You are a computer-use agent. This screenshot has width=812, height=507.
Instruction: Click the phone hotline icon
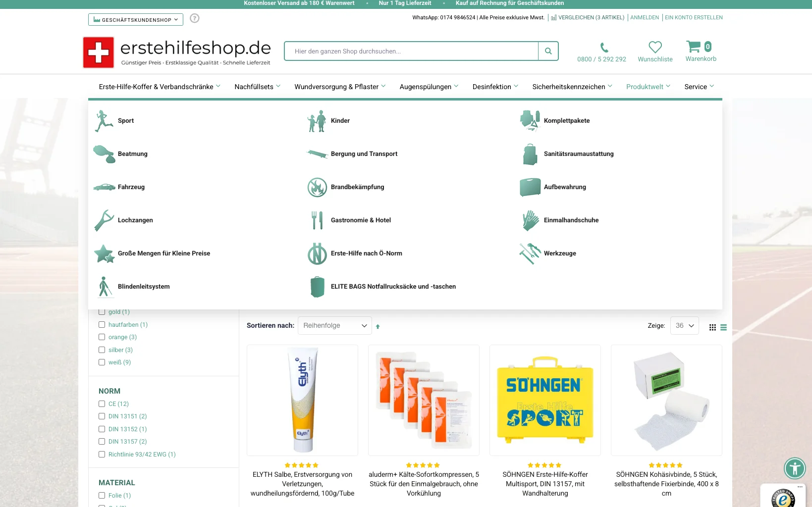pyautogui.click(x=604, y=48)
